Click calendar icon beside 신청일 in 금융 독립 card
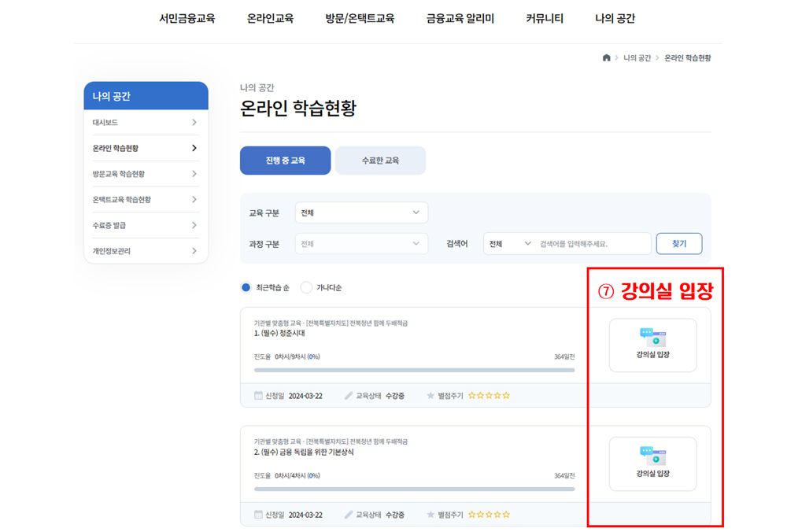The height and width of the screenshot is (532, 787). pos(258,515)
